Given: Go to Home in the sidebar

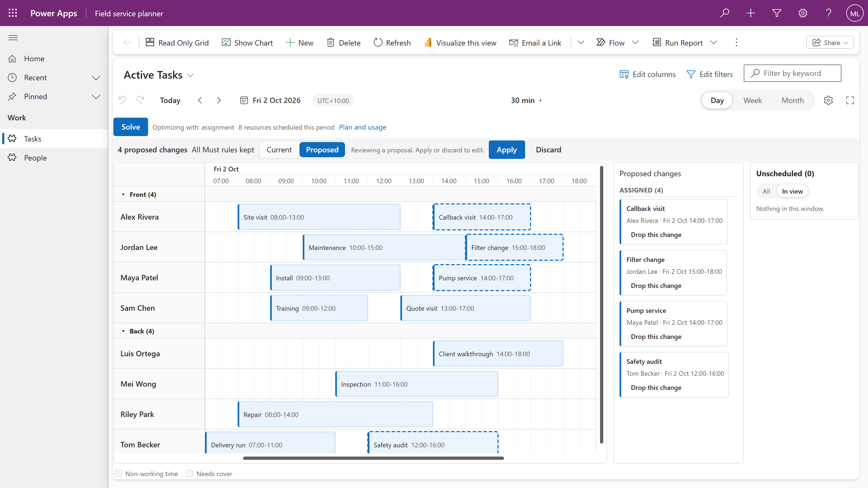Looking at the screenshot, I should pyautogui.click(x=54, y=59).
